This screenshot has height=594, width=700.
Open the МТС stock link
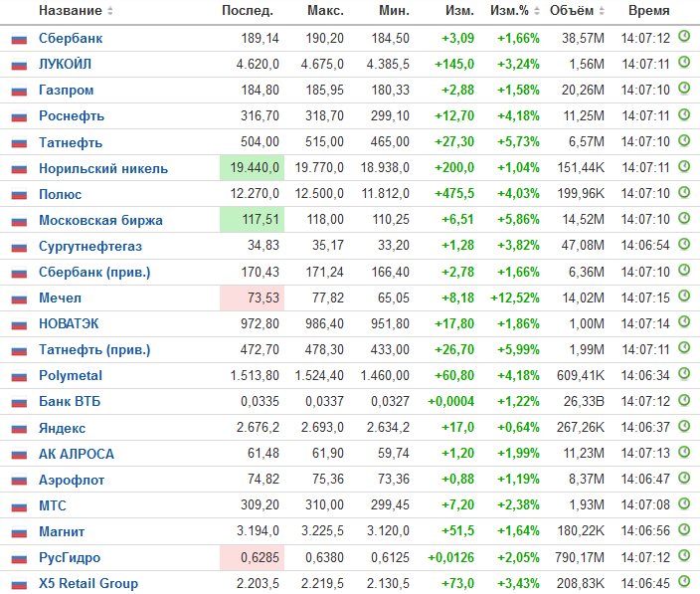click(x=53, y=505)
